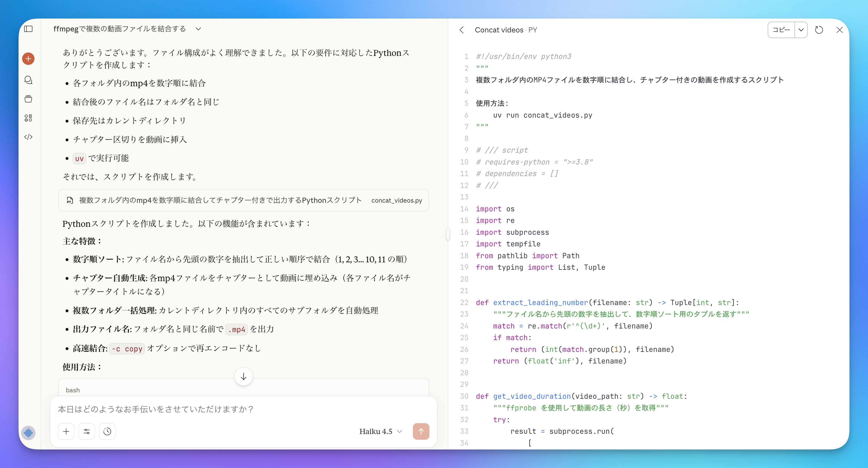Expand the chat title dropdown chevron
Screen dimensions: 868x468
click(x=198, y=29)
